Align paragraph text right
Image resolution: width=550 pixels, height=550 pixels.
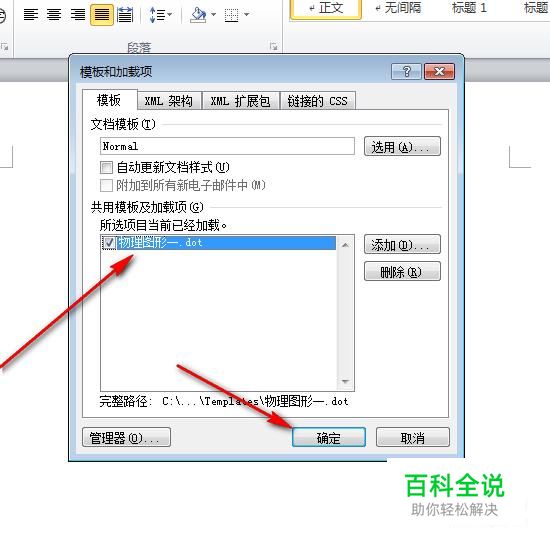(x=78, y=15)
